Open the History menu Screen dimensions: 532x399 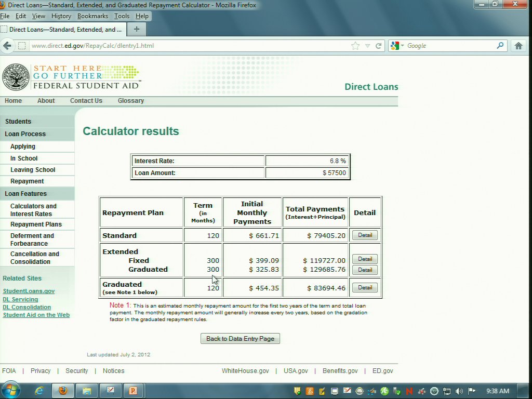[61, 16]
